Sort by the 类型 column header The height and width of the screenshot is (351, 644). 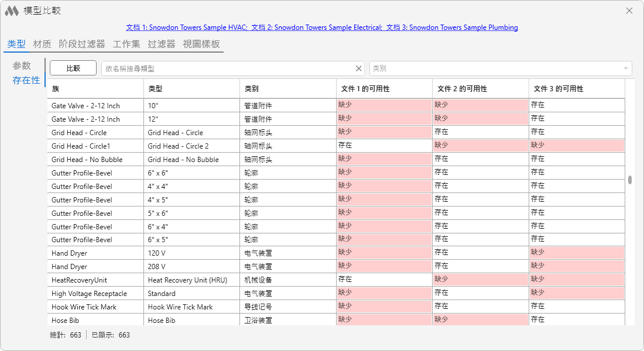coord(192,89)
